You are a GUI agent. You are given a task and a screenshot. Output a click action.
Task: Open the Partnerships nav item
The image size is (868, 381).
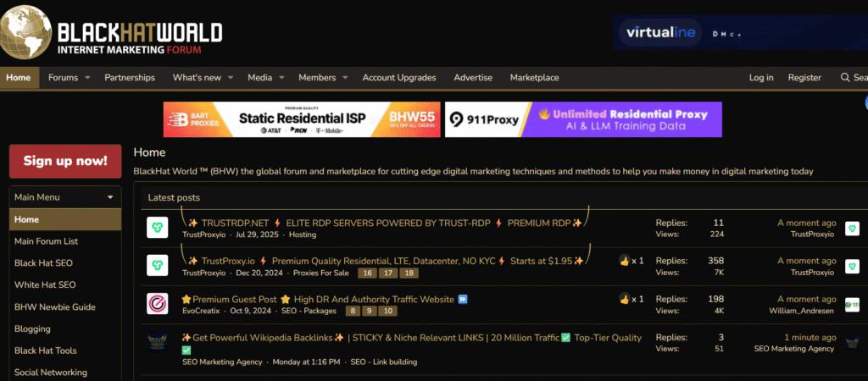(x=130, y=77)
